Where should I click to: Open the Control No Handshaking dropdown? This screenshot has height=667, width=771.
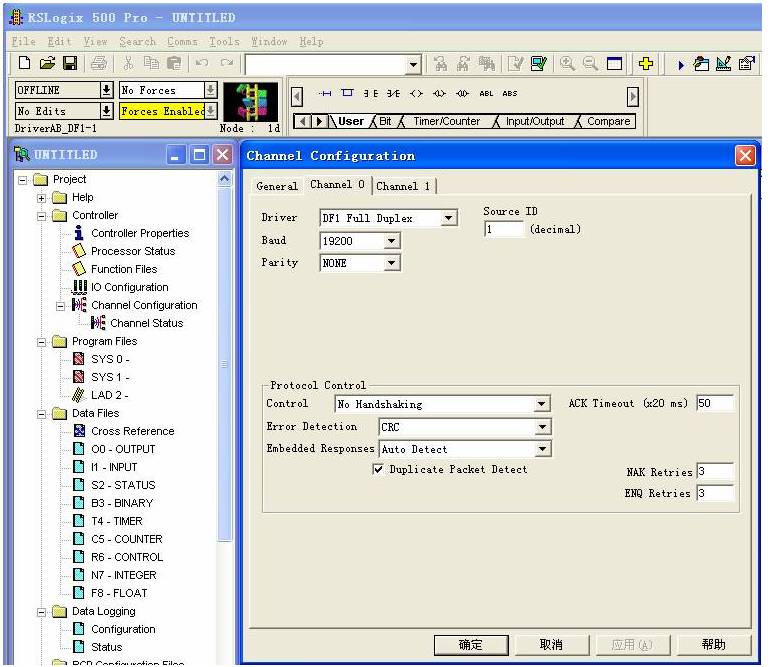541,404
